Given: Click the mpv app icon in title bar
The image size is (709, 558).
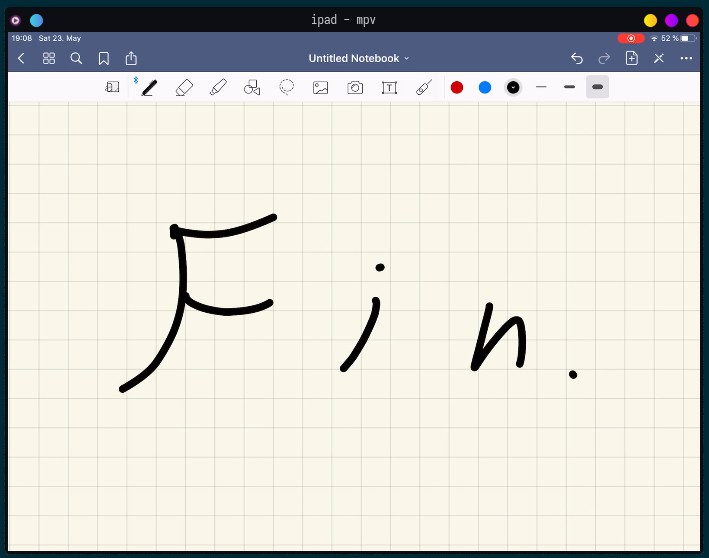Looking at the screenshot, I should (x=15, y=20).
